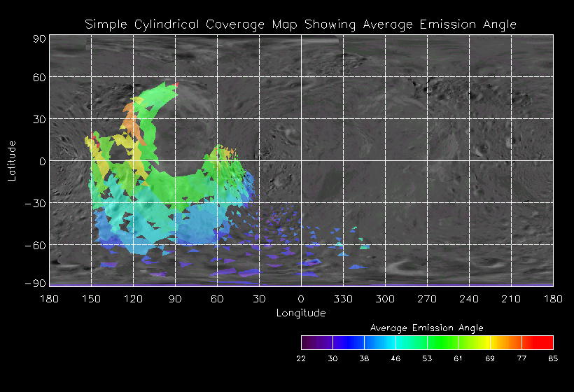Click the latitude tick label 30 on y-axis
This screenshot has height=392, width=574.
pyautogui.click(x=38, y=119)
